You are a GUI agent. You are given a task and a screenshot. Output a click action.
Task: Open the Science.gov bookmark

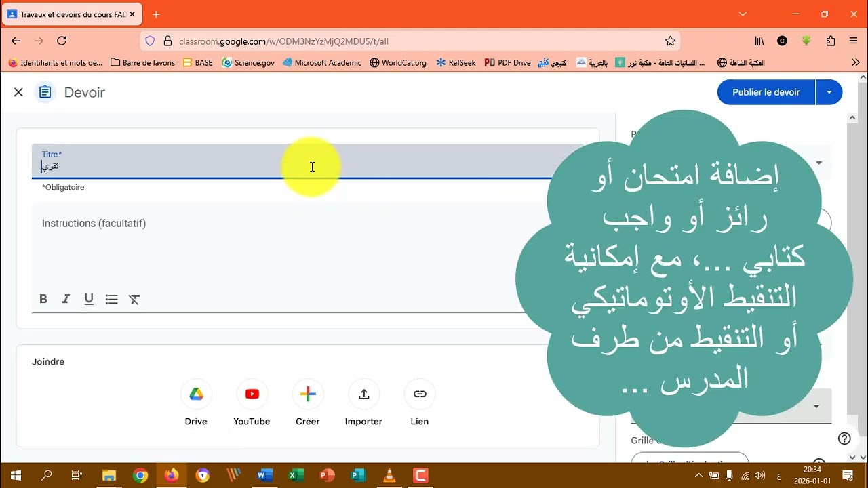tap(248, 62)
